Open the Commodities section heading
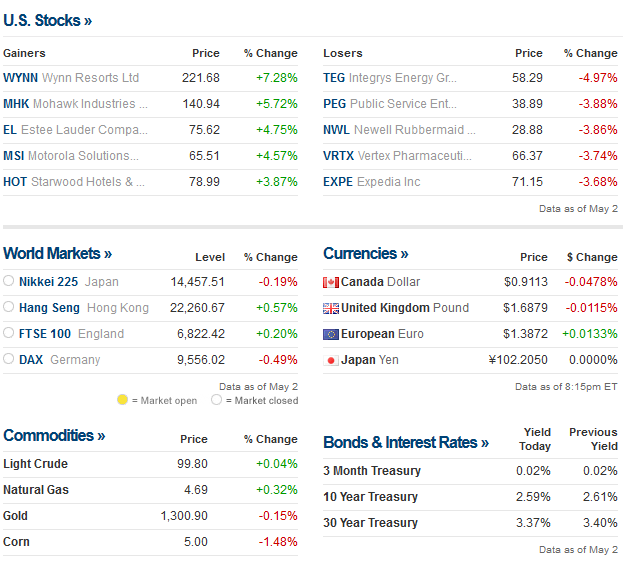 [54, 435]
